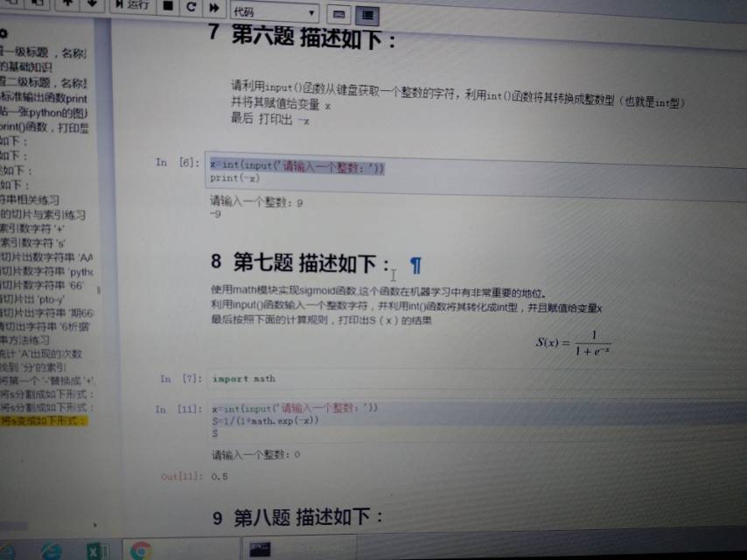Click the S=1/(1+math.exp(-x)) code line
747x560 pixels.
click(265, 421)
